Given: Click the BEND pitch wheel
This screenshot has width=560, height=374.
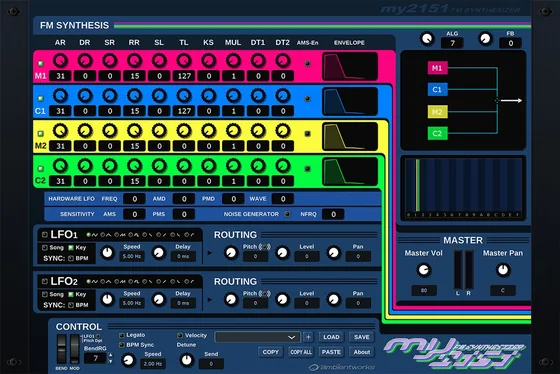Looking at the screenshot, I should click(62, 349).
